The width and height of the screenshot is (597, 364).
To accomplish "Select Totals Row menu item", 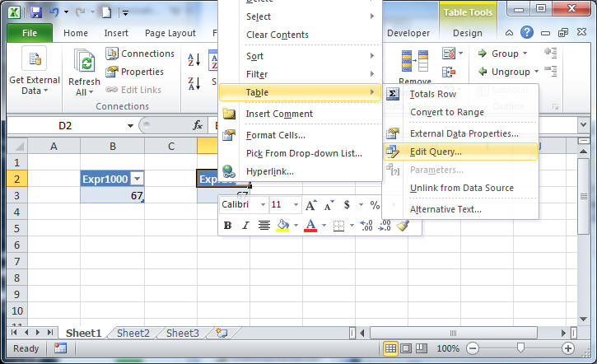I will (x=460, y=94).
